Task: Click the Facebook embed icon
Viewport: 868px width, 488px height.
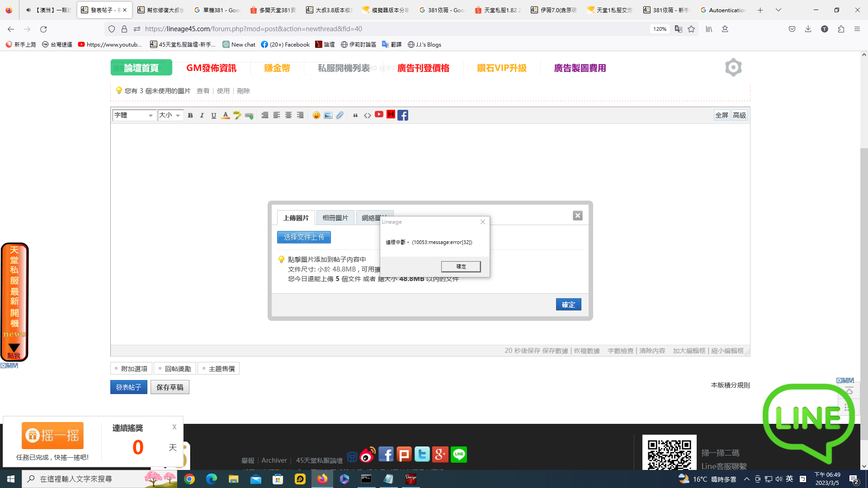Action: click(x=403, y=115)
